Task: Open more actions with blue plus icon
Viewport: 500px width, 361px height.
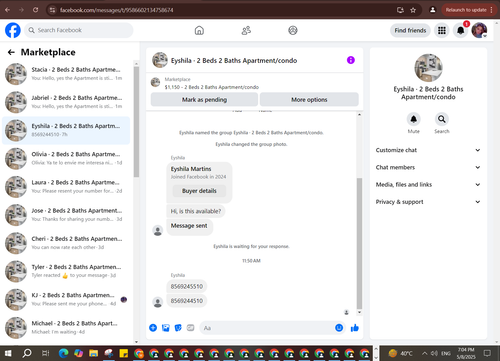Action: click(153, 328)
